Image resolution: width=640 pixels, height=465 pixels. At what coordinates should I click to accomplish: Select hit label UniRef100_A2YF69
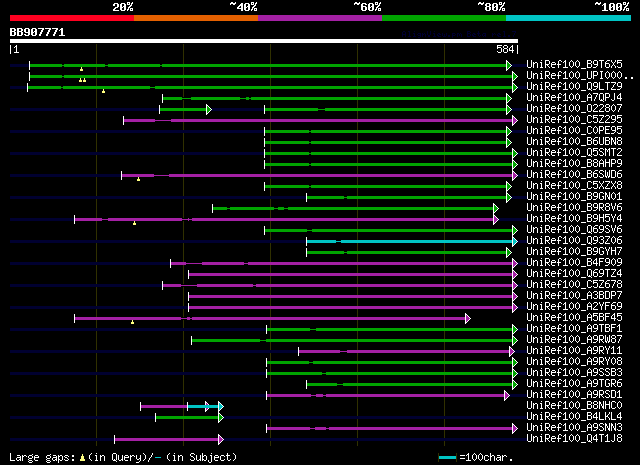574,307
